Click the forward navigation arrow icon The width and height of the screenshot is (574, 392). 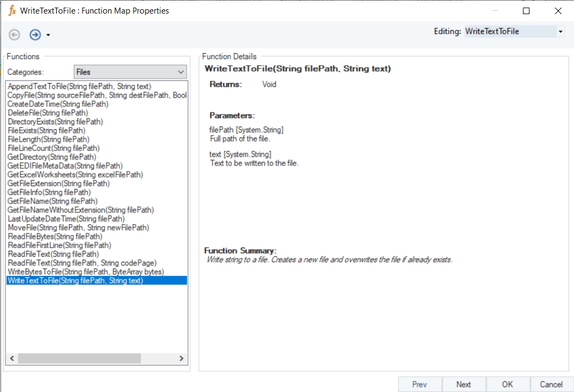point(35,35)
